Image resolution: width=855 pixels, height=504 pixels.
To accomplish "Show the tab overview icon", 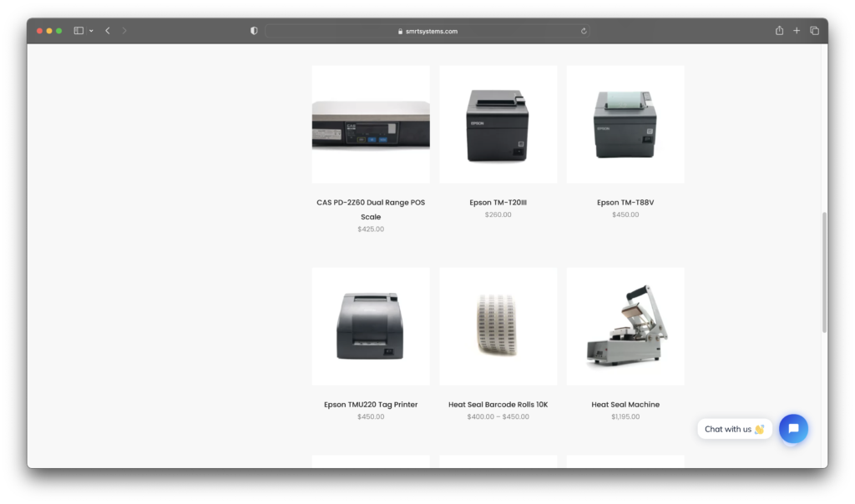I will coord(815,31).
